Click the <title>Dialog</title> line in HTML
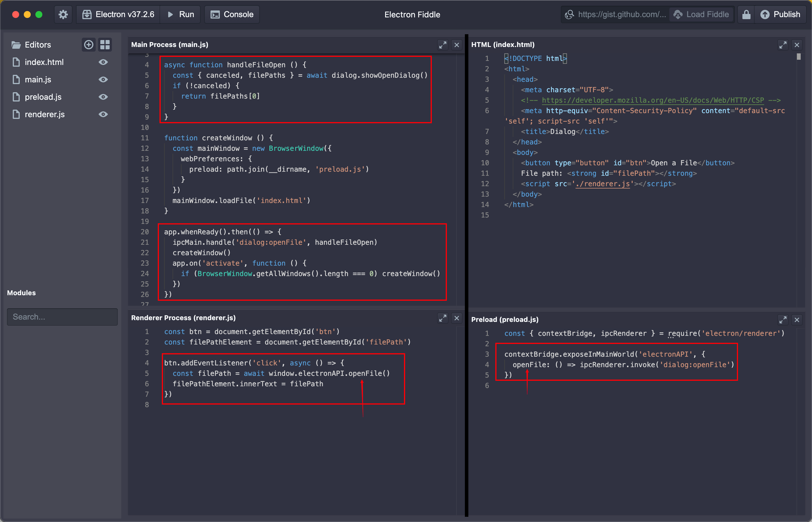 565,132
